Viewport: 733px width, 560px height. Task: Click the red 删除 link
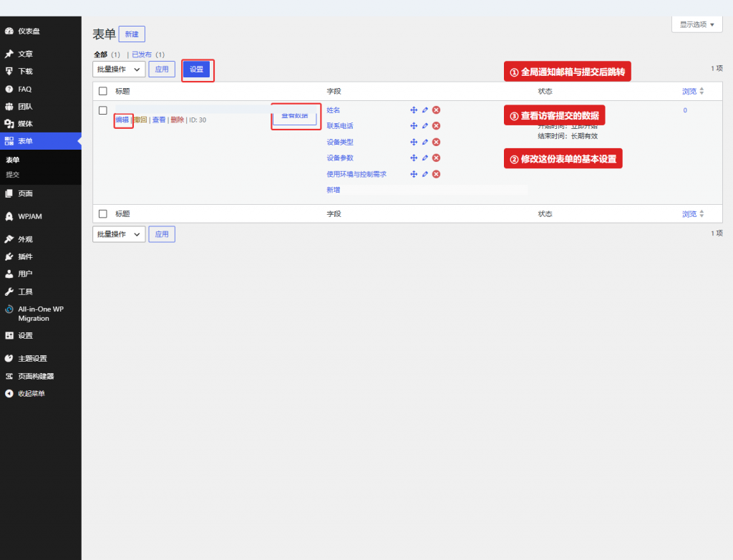178,120
